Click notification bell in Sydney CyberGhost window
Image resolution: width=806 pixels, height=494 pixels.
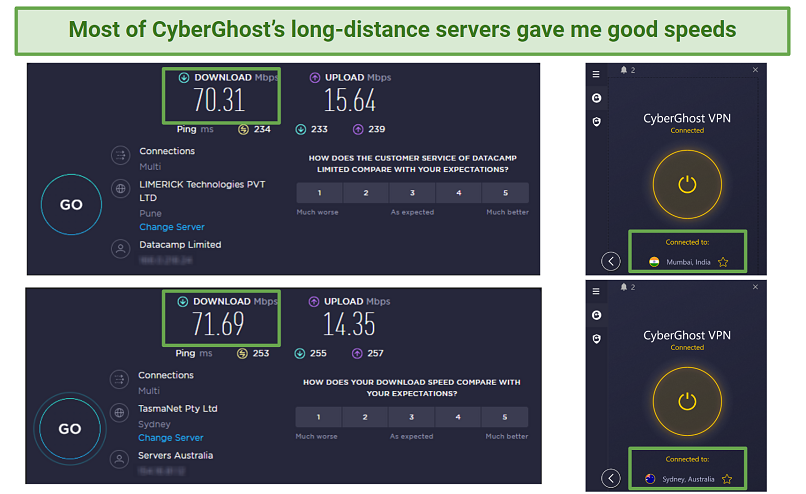point(624,287)
